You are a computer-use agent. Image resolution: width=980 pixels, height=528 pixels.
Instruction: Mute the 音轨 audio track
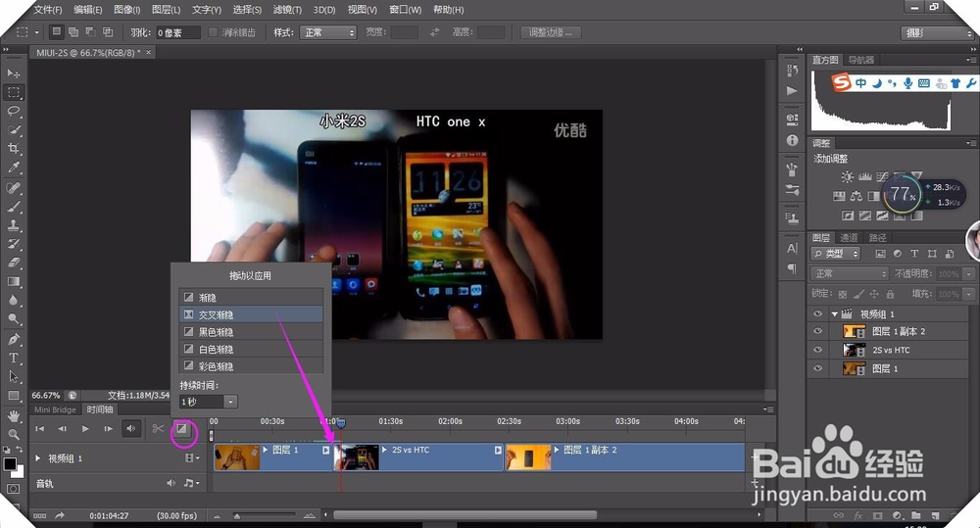pos(171,483)
